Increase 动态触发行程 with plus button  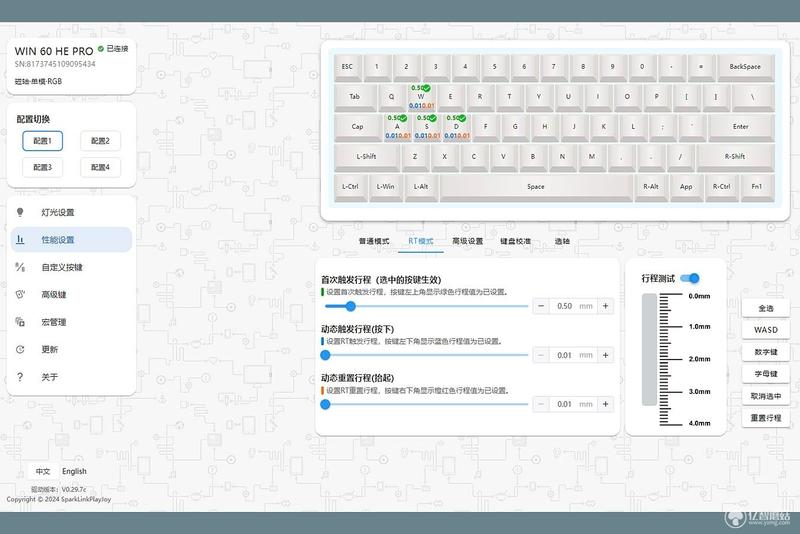tap(606, 355)
